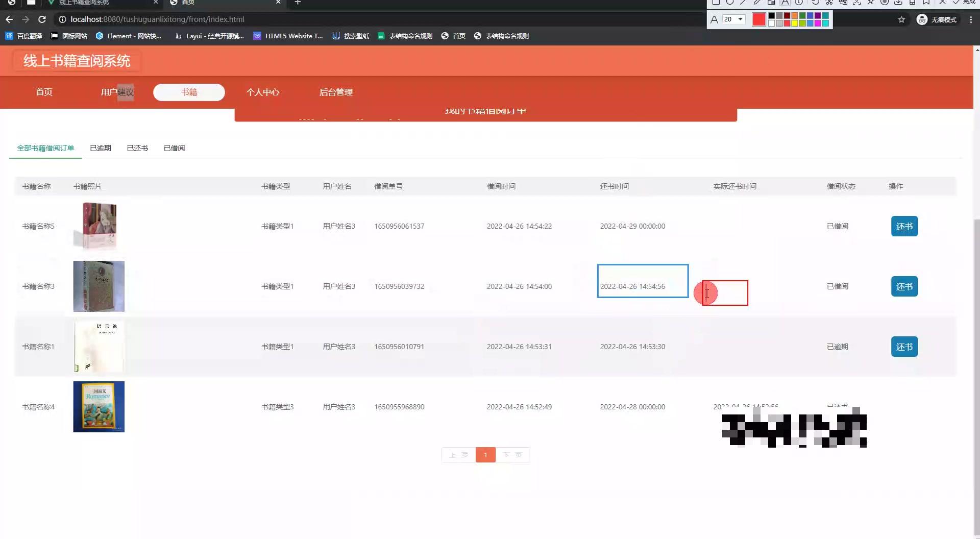Open the 百度翻译 bookmark
This screenshot has width=980, height=539.
(24, 36)
